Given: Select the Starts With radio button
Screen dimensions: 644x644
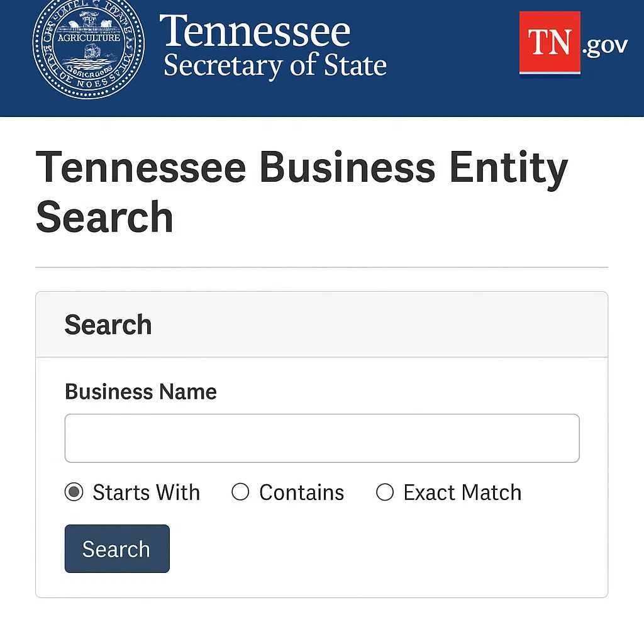Looking at the screenshot, I should coord(74,492).
